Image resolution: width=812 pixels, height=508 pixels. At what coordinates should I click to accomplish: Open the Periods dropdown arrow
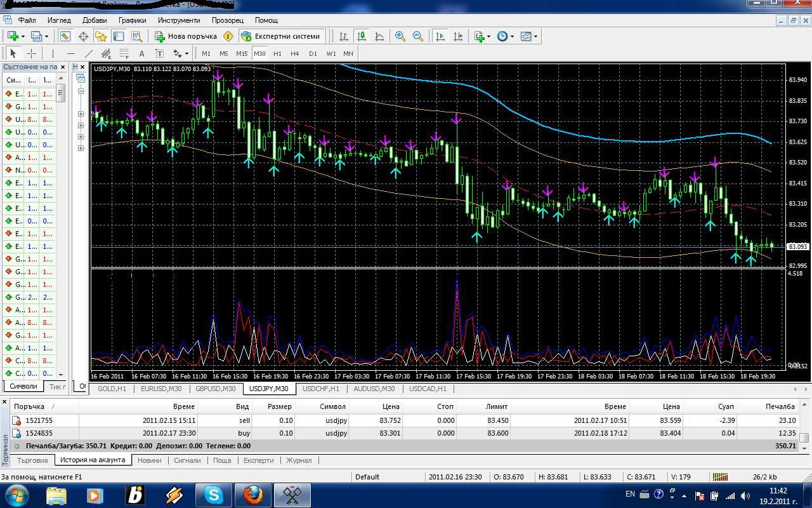(513, 36)
